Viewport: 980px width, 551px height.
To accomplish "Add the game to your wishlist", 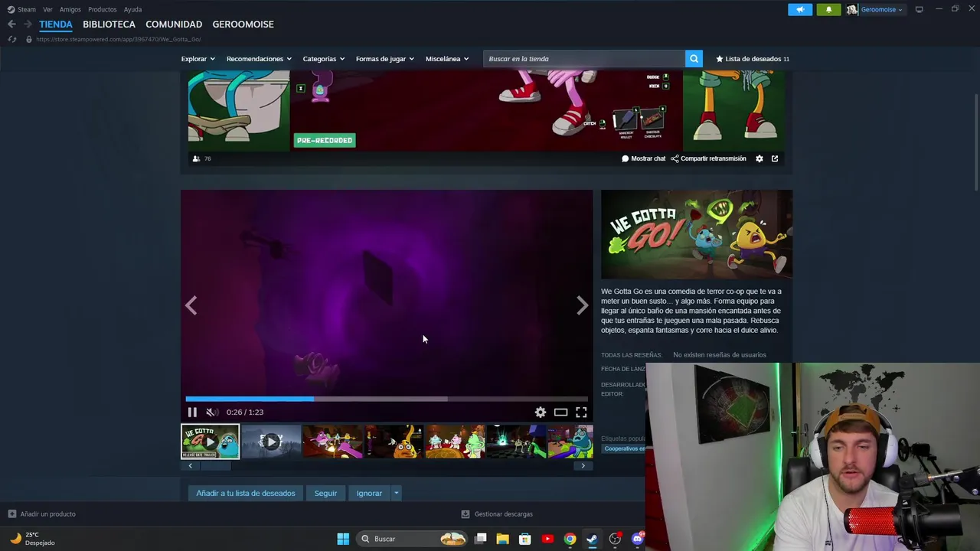I will pos(246,493).
